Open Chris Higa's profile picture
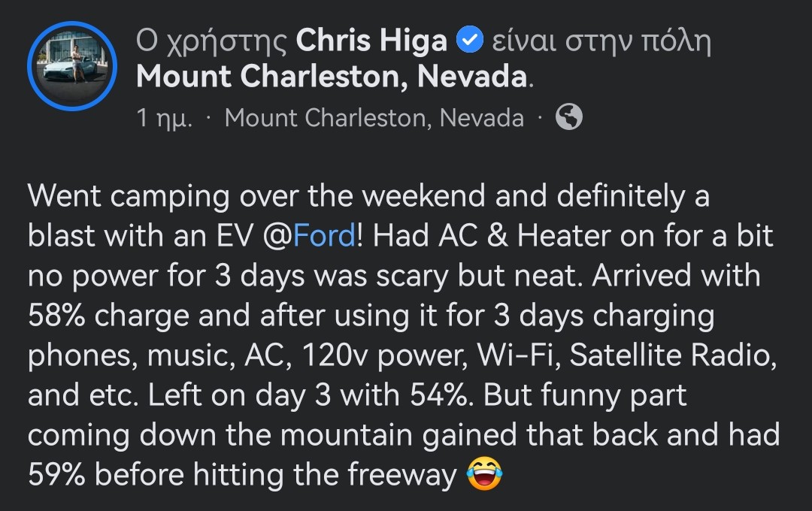This screenshot has width=812, height=511. 71,66
